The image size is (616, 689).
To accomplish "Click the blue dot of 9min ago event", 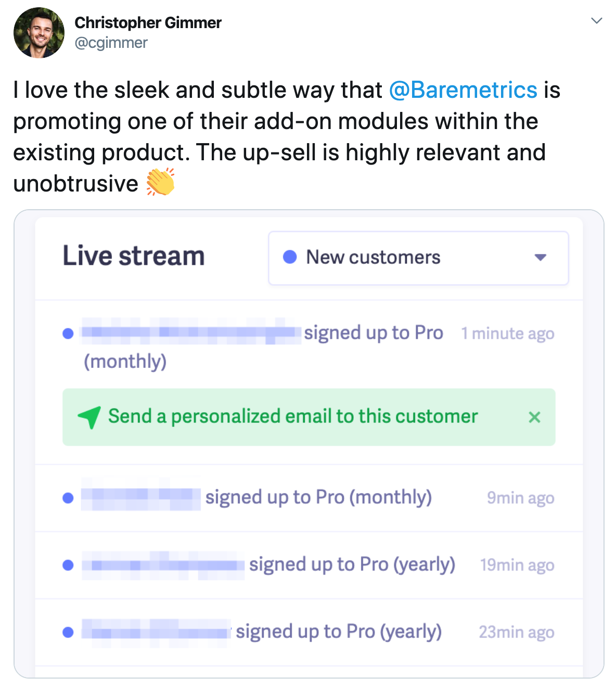I will 68,498.
